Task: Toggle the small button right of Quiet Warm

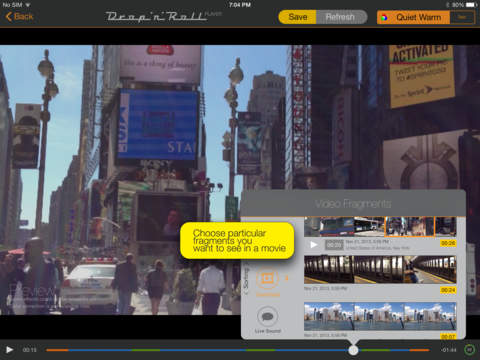Action: click(x=462, y=17)
